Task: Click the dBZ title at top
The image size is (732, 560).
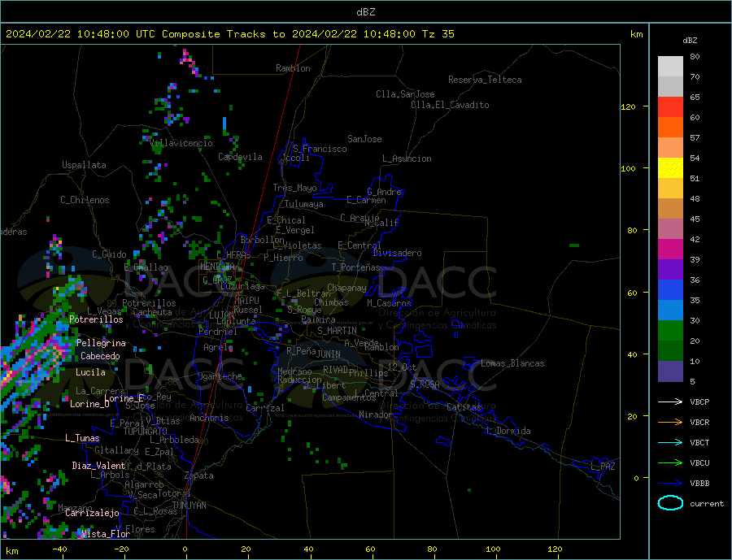Action: pos(365,12)
